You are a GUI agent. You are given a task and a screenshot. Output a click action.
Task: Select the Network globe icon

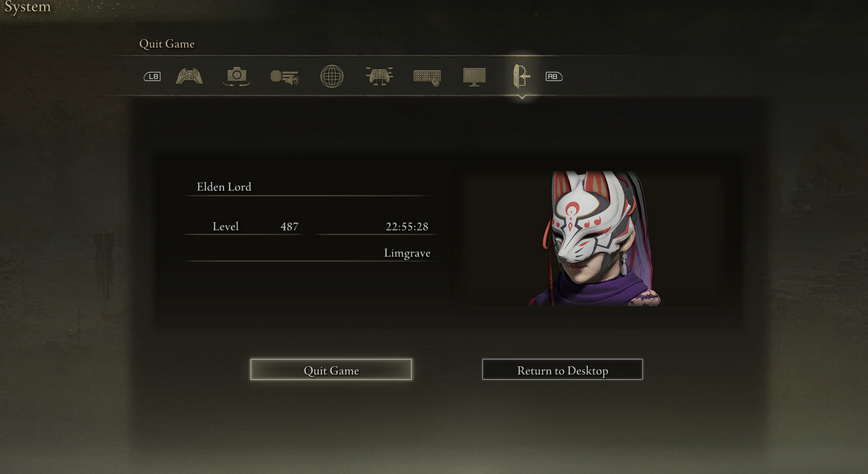click(332, 77)
